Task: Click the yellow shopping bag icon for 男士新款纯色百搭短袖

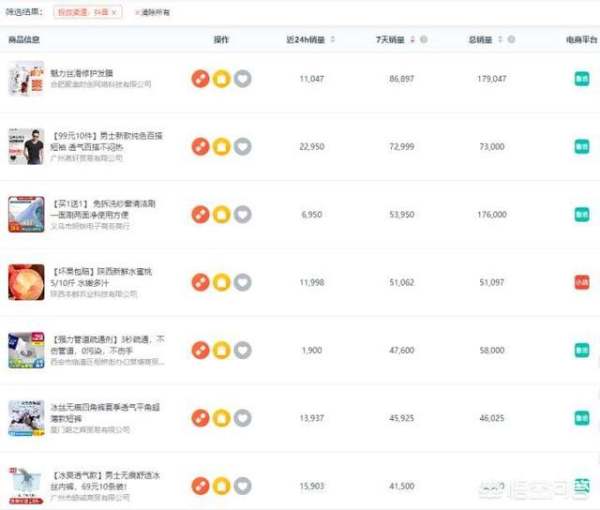Action: [221, 146]
